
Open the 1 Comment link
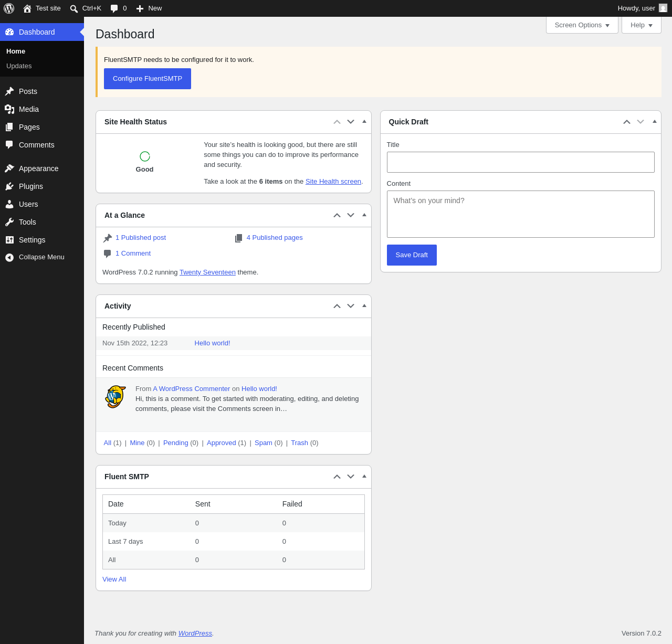[133, 254]
